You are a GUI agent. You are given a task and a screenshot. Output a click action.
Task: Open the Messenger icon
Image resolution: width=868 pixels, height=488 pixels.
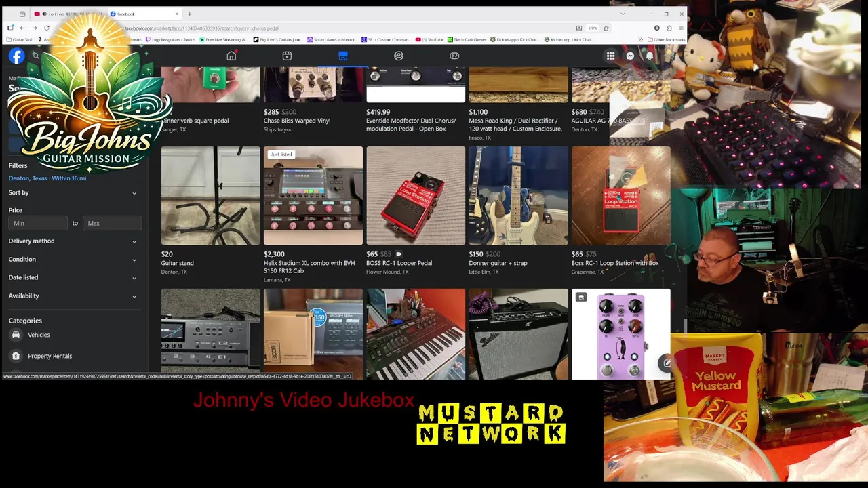point(630,56)
